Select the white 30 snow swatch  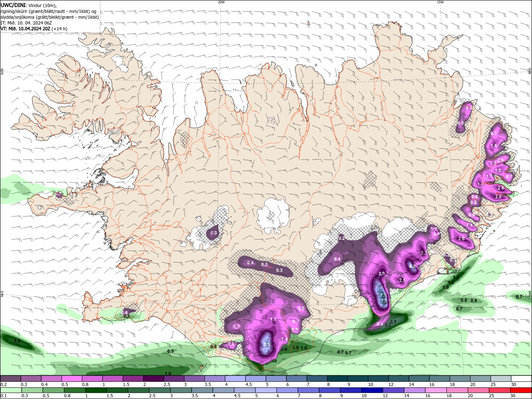(x=521, y=379)
